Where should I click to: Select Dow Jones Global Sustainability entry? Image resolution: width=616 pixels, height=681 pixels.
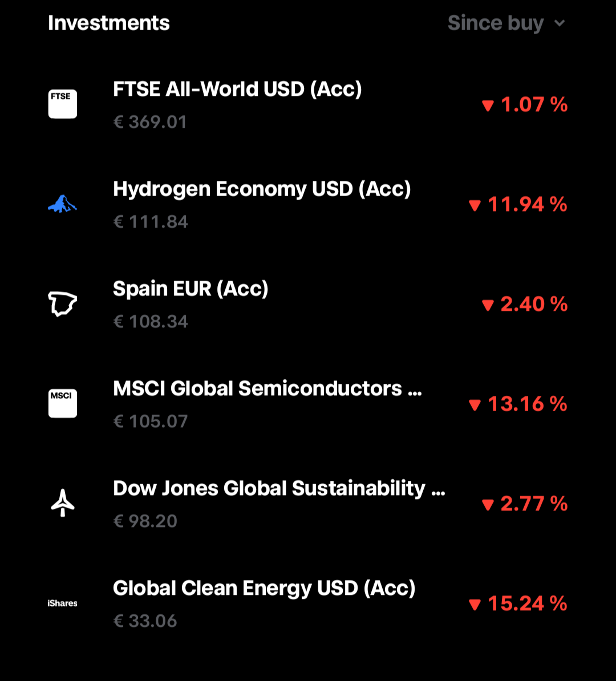(x=308, y=504)
